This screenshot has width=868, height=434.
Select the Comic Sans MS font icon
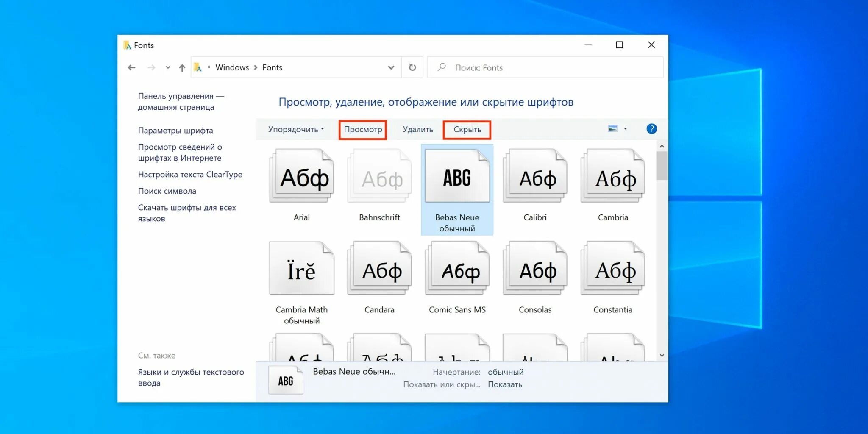457,268
